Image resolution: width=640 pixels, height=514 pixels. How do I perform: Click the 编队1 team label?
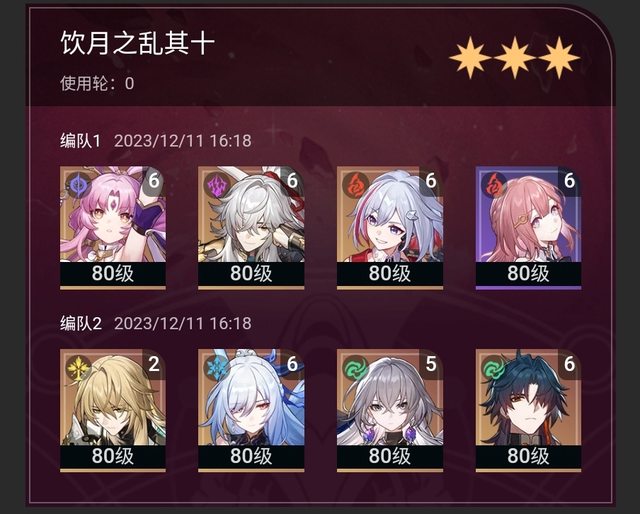pos(80,141)
